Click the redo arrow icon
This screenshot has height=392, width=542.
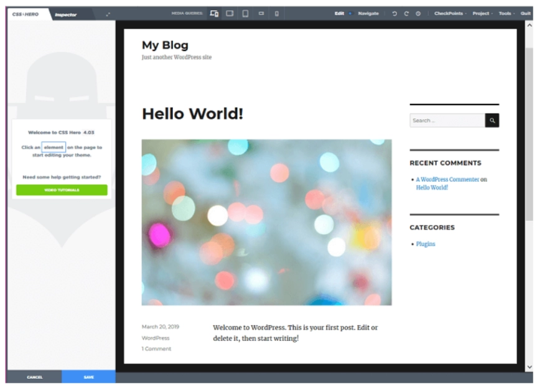(406, 14)
